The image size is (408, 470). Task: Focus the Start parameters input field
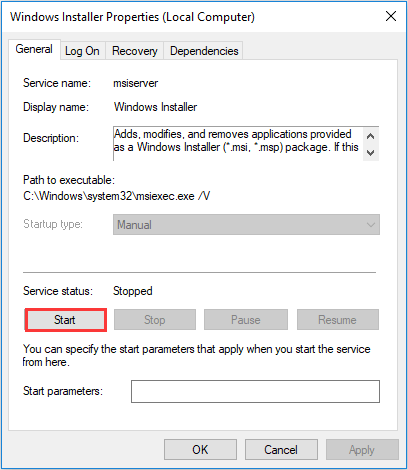pyautogui.click(x=255, y=391)
